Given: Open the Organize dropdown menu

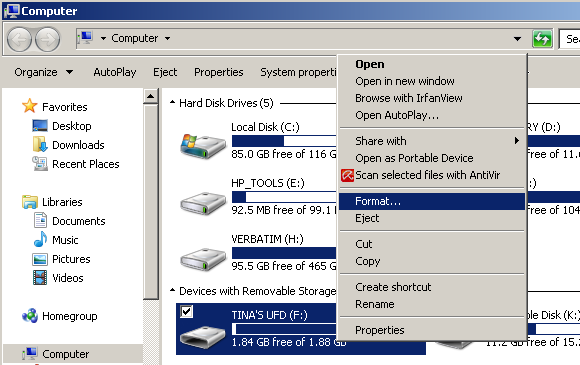Looking at the screenshot, I should pyautogui.click(x=44, y=72).
